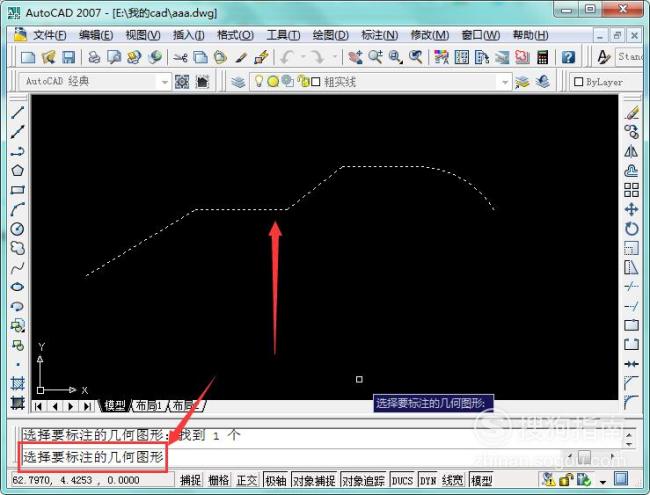
Task: Click the Plot print icon
Action: [95, 57]
